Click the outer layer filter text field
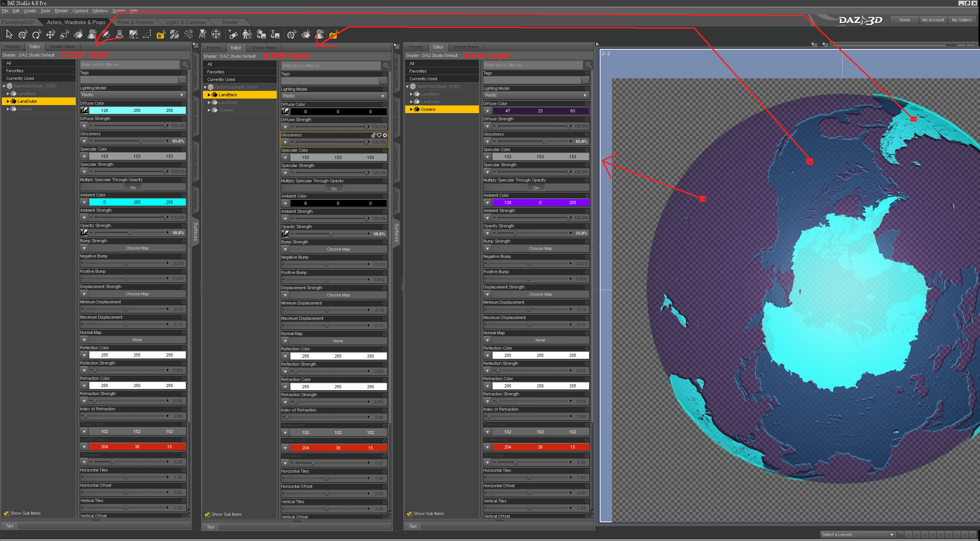The image size is (980, 541). pyautogui.click(x=129, y=65)
